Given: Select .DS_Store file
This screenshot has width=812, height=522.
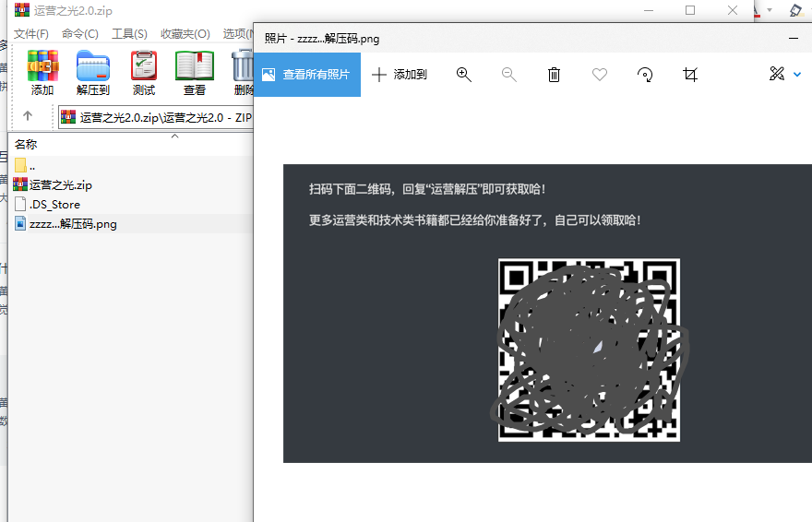Looking at the screenshot, I should [x=48, y=205].
